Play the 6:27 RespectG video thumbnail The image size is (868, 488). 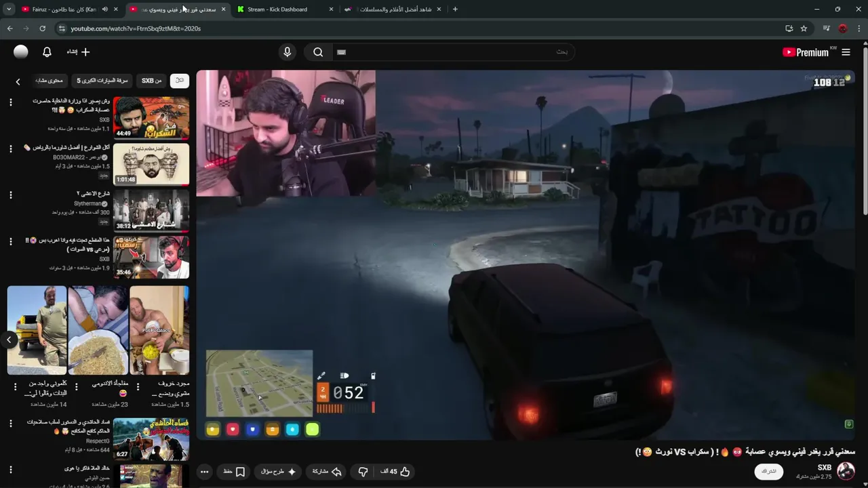(151, 439)
